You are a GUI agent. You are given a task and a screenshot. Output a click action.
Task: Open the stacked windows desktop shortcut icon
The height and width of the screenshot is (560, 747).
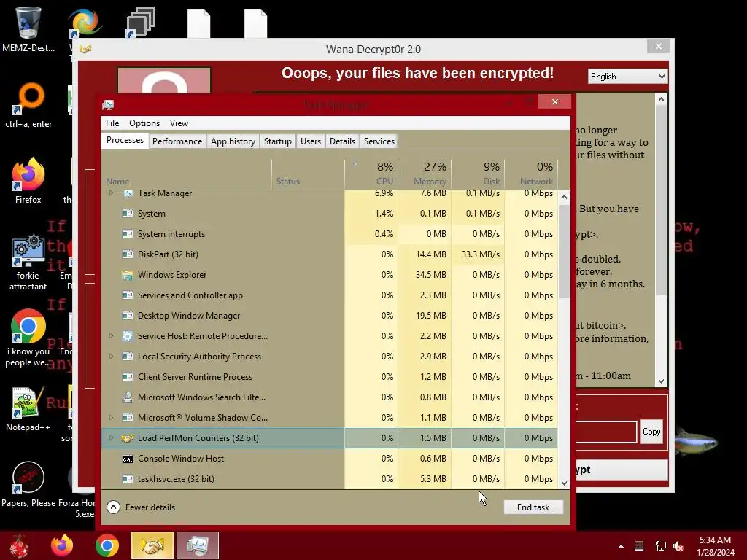click(141, 23)
